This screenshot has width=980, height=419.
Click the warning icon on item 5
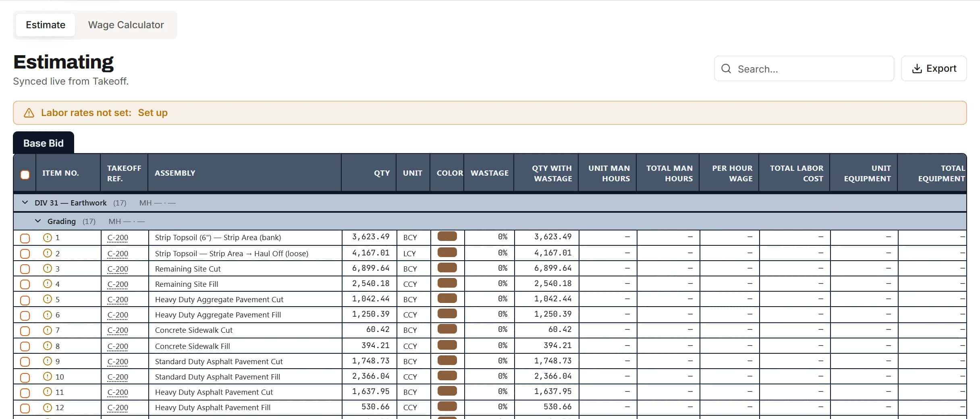pyautogui.click(x=48, y=299)
